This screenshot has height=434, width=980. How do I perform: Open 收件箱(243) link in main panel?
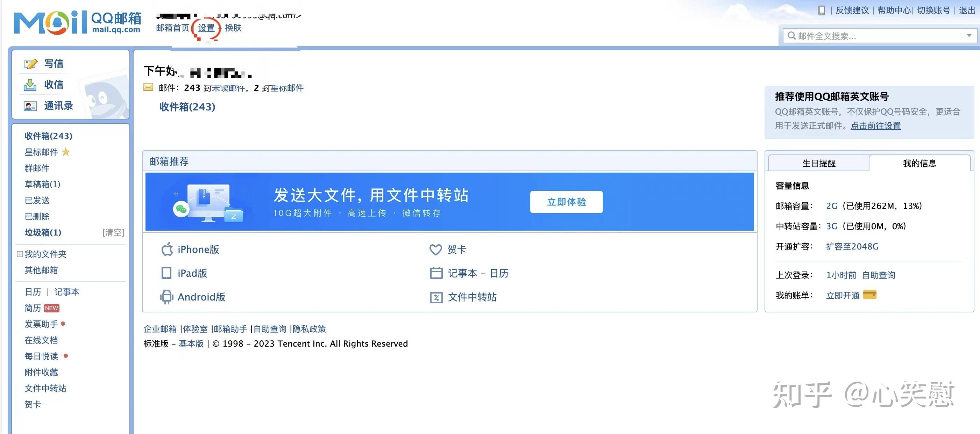coord(187,107)
